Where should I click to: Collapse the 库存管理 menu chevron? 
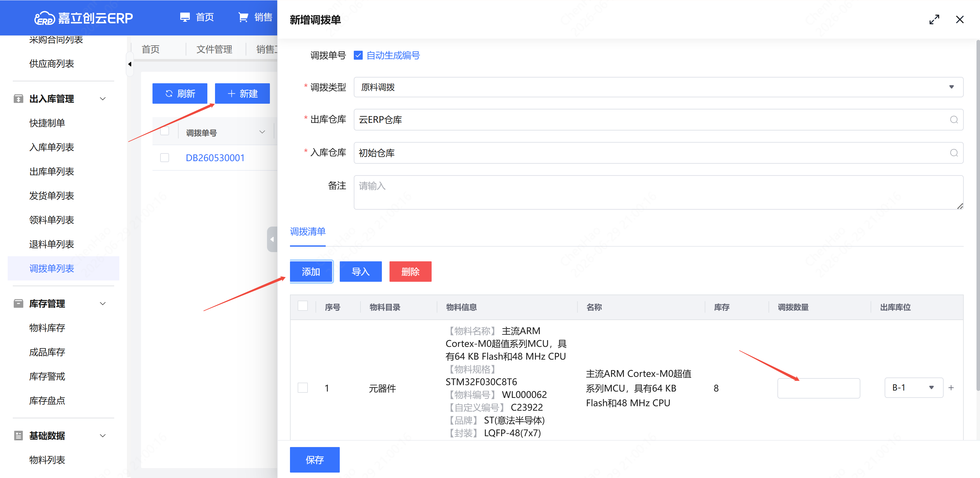coord(103,304)
